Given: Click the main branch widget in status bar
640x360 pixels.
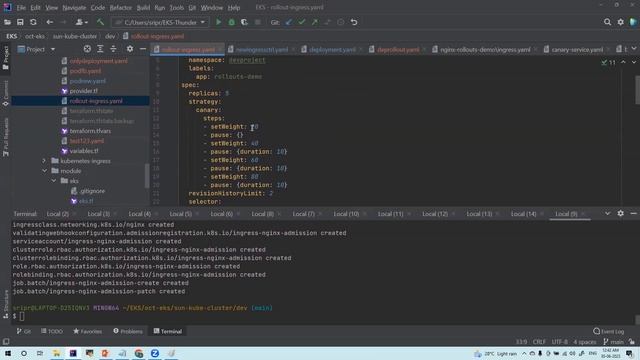Looking at the screenshot, I should click(x=613, y=342).
